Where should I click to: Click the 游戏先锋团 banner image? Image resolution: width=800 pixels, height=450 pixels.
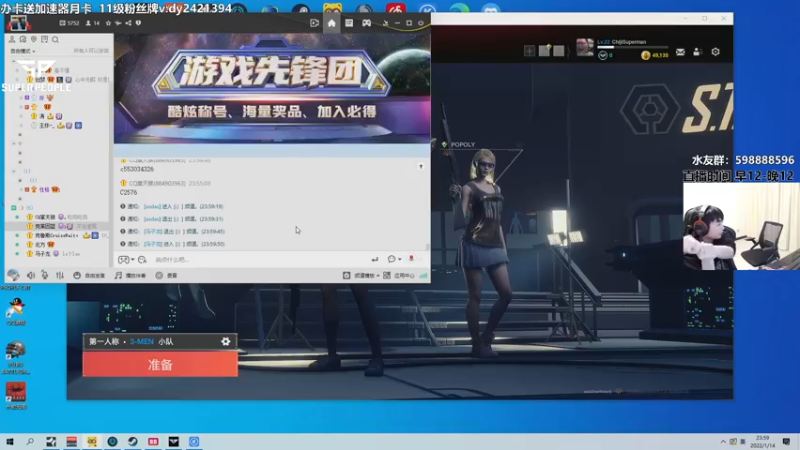272,89
